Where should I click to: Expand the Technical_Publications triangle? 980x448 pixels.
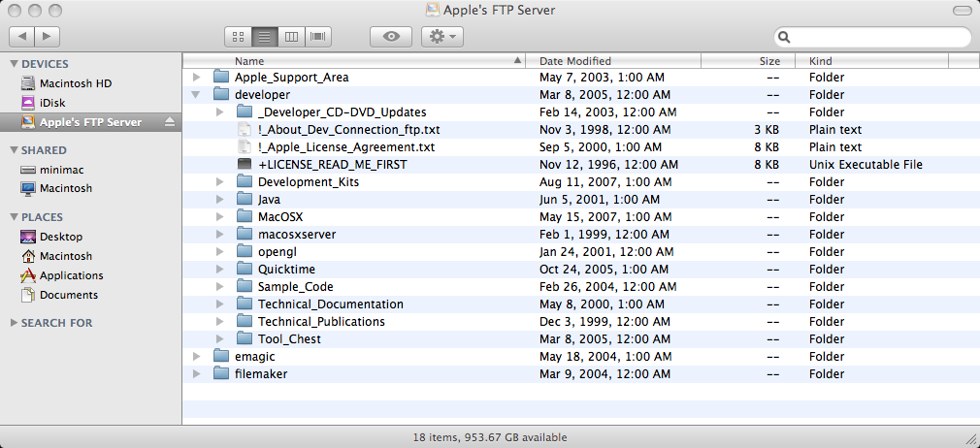point(220,322)
